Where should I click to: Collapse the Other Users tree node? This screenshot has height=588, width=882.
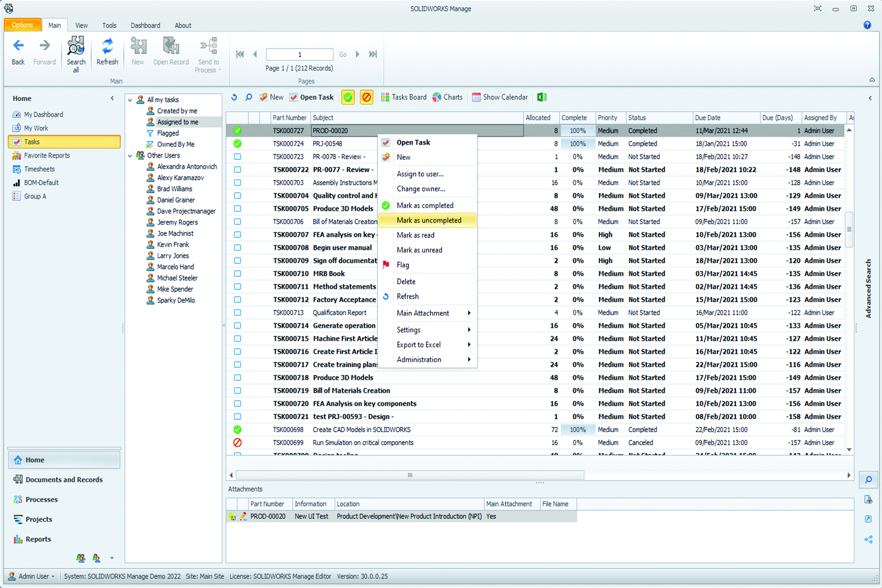(x=130, y=156)
